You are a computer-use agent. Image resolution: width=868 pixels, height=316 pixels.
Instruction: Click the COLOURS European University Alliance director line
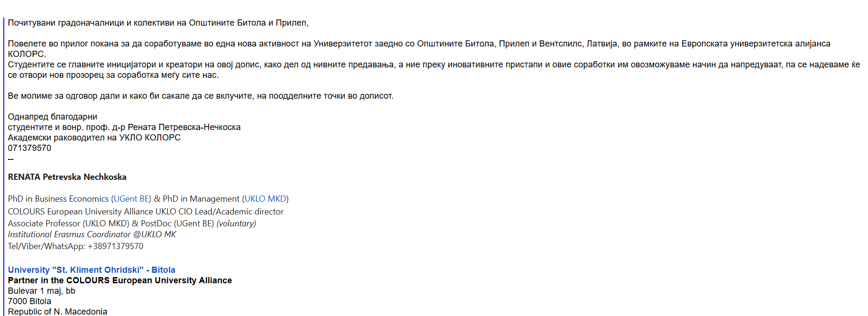click(x=146, y=212)
